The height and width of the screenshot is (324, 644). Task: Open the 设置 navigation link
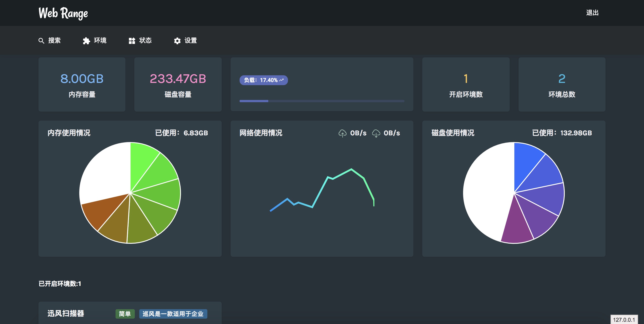191,41
